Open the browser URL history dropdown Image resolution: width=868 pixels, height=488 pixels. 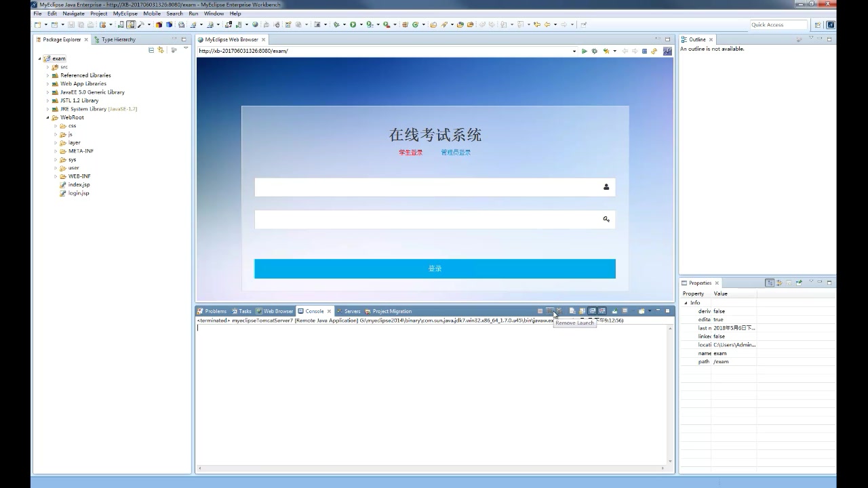(574, 51)
